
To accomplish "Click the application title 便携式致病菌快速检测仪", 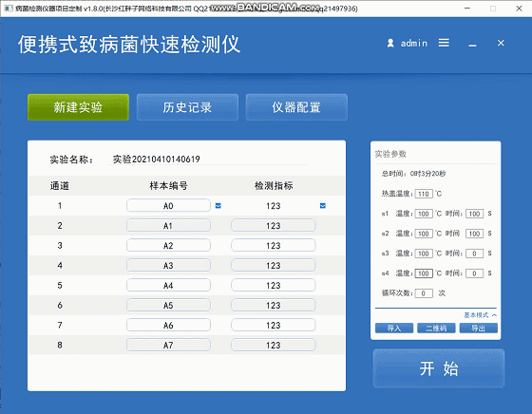I will coord(129,45).
